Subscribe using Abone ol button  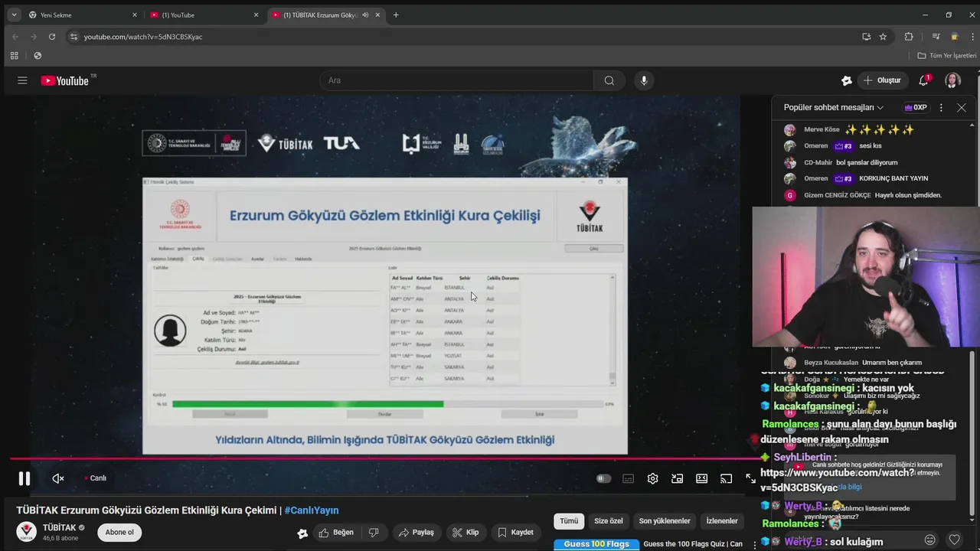[x=119, y=533]
